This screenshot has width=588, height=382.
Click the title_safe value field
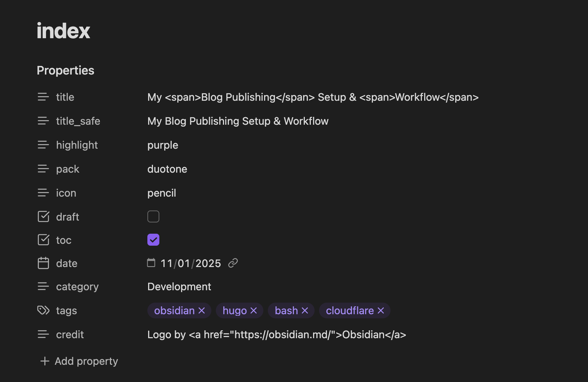(238, 121)
